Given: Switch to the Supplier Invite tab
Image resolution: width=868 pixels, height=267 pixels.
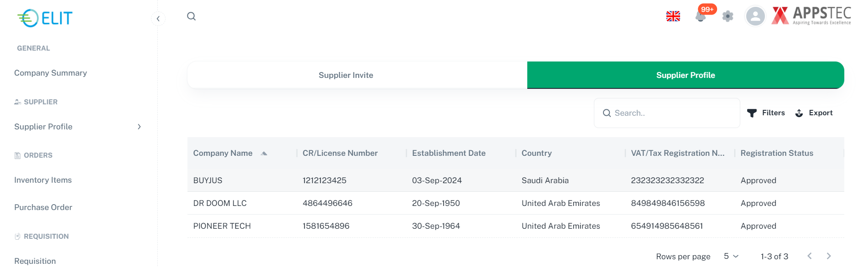Looking at the screenshot, I should [346, 75].
